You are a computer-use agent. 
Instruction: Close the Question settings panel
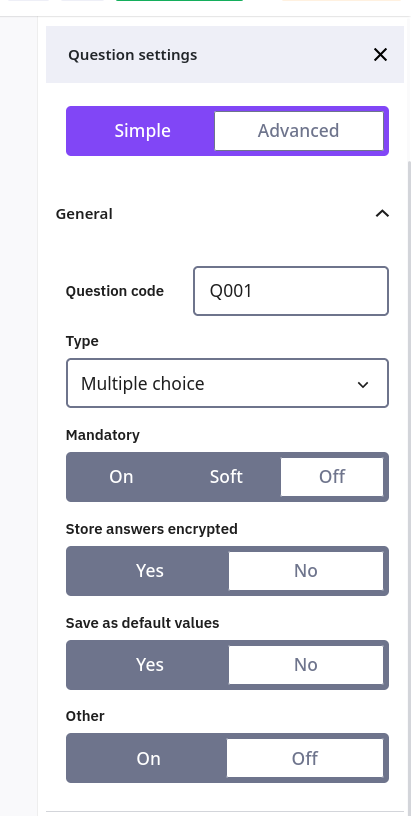[x=380, y=55]
